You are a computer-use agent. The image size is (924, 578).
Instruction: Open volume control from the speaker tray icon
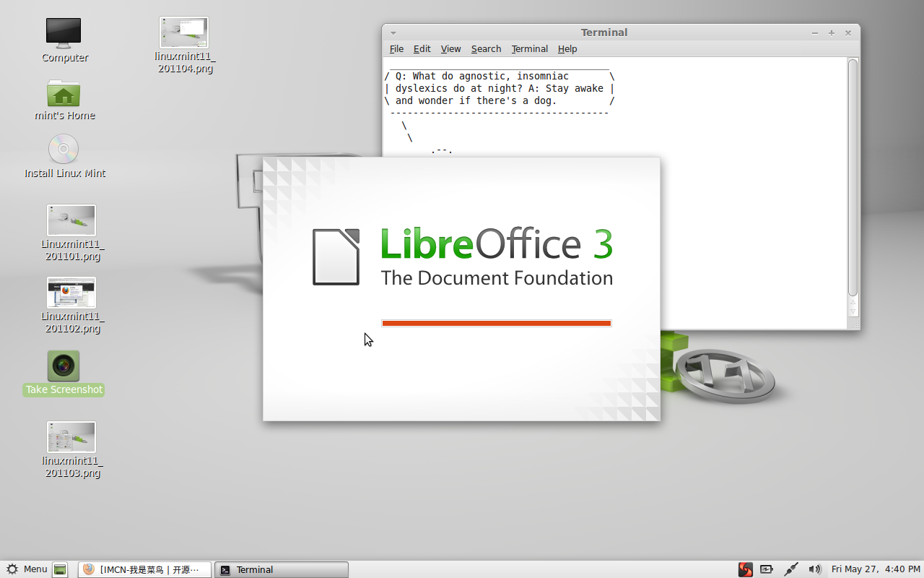click(x=815, y=569)
